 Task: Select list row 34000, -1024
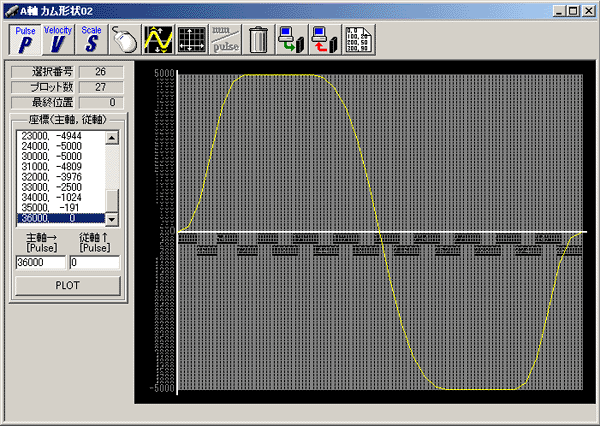[61, 197]
